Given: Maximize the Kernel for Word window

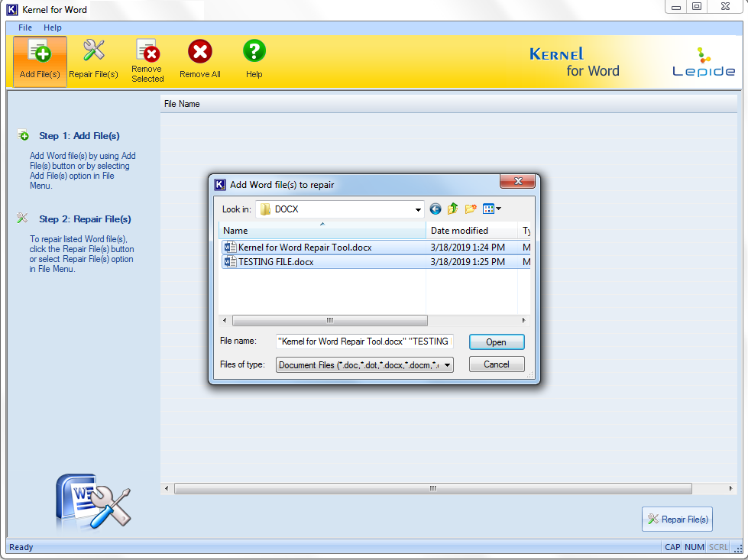Looking at the screenshot, I should coord(697,6).
